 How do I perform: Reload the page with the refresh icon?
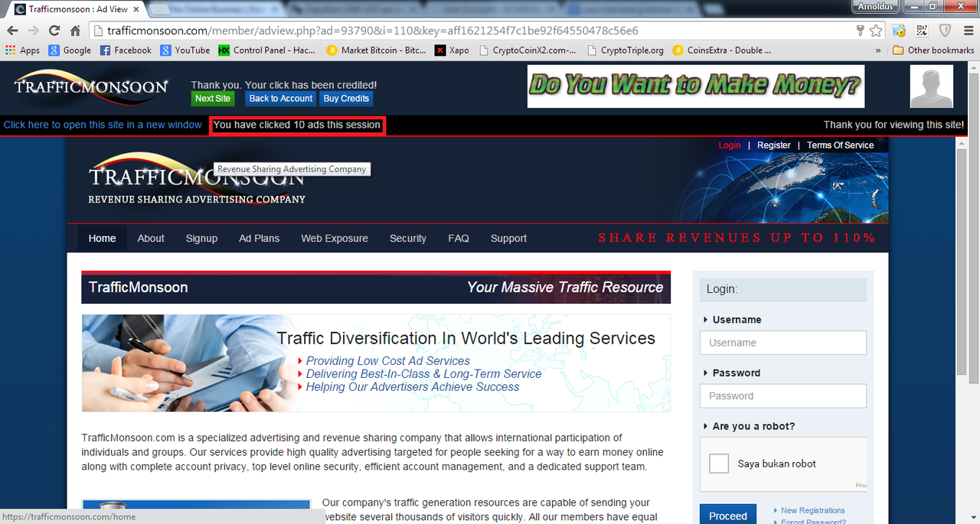[54, 31]
